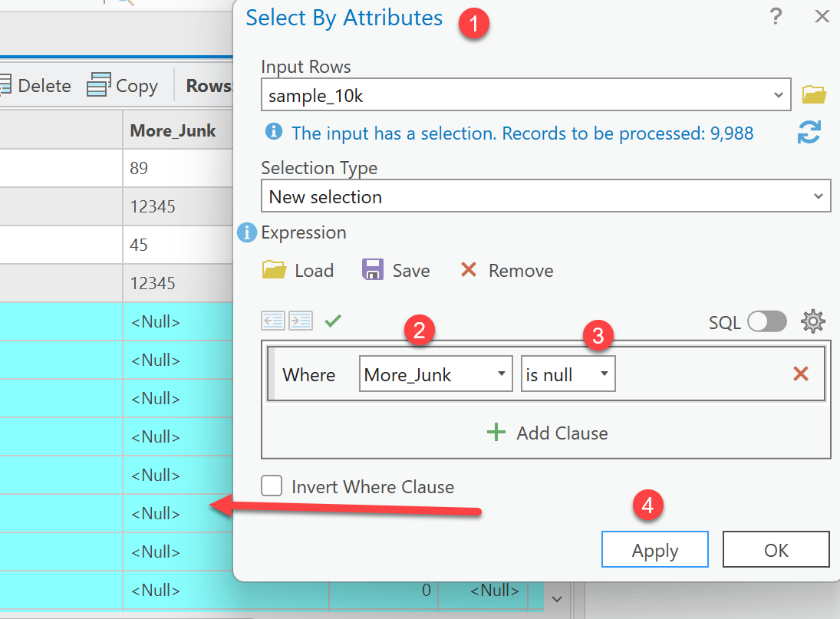Click the More_Junk column header
840x619 pixels.
[173, 130]
